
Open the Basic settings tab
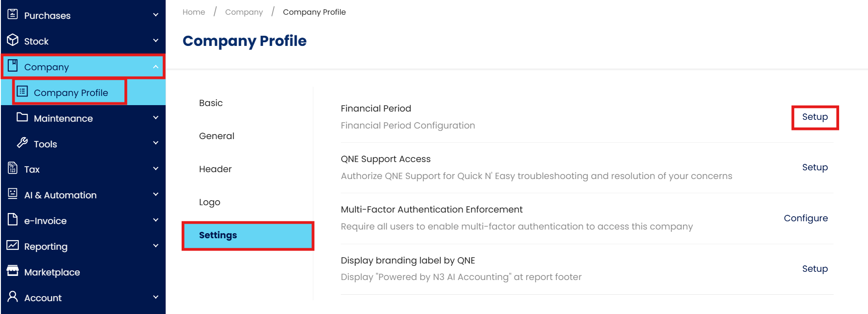pyautogui.click(x=211, y=103)
